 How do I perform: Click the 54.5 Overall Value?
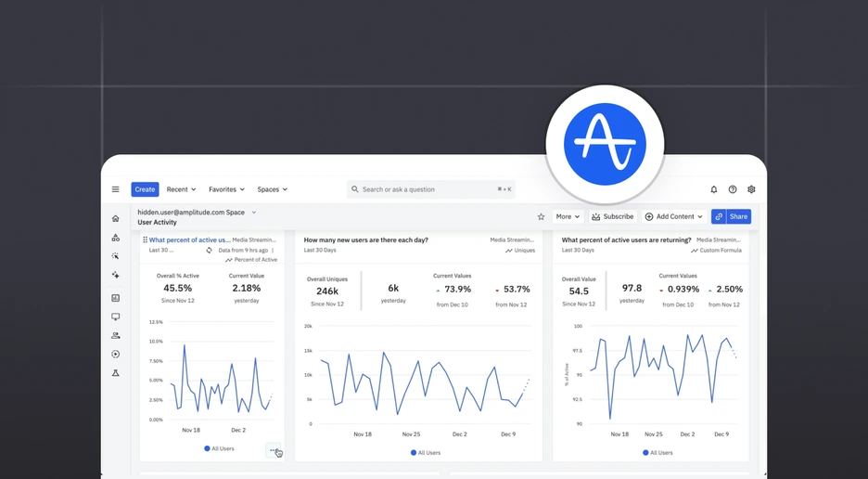pos(579,291)
